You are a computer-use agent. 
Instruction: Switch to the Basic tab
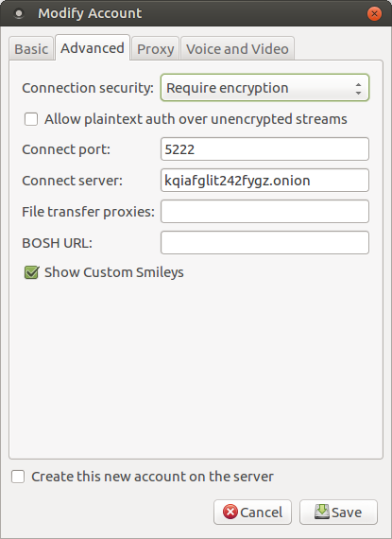click(31, 49)
